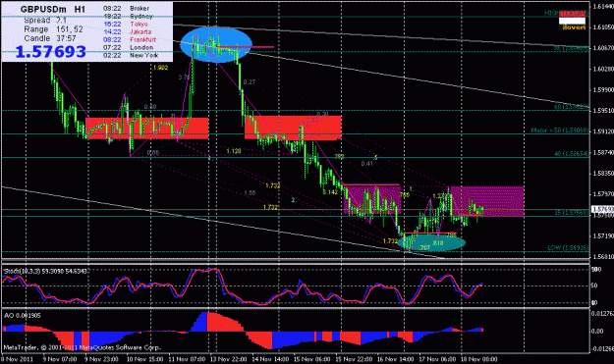The image size is (614, 364).
Task: Click the yellow 1.902 ratio label
Action: tap(160, 68)
